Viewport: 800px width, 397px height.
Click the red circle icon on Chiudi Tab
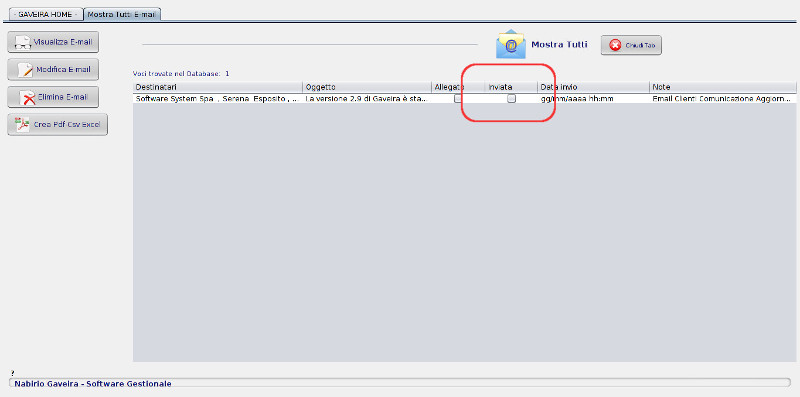click(616, 45)
